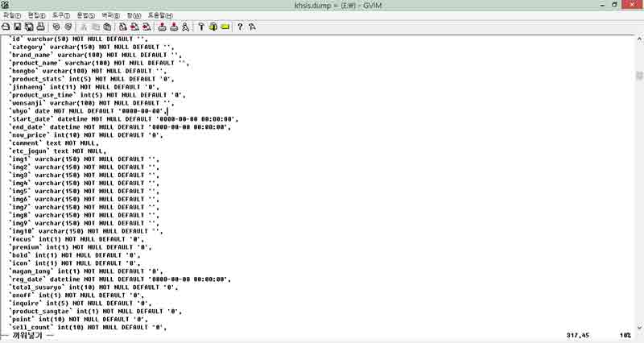Open Find and Replace from the toolbar

tap(123, 27)
